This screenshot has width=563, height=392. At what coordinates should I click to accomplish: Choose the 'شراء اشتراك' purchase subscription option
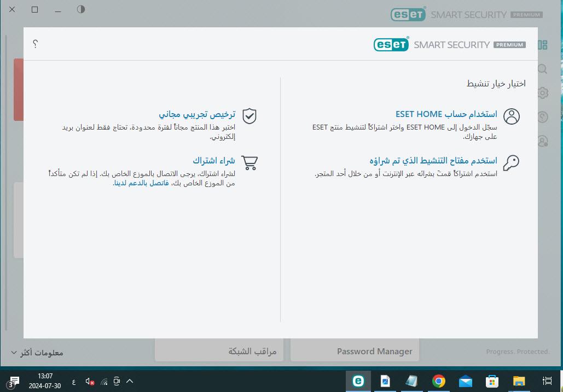click(x=214, y=160)
